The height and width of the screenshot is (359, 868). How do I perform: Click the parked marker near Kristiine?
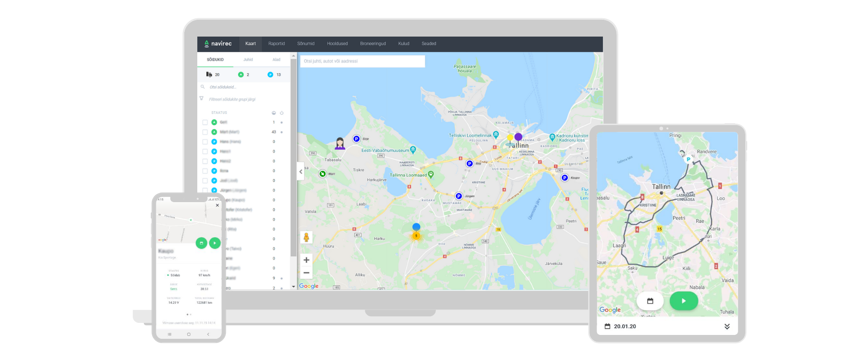470,164
